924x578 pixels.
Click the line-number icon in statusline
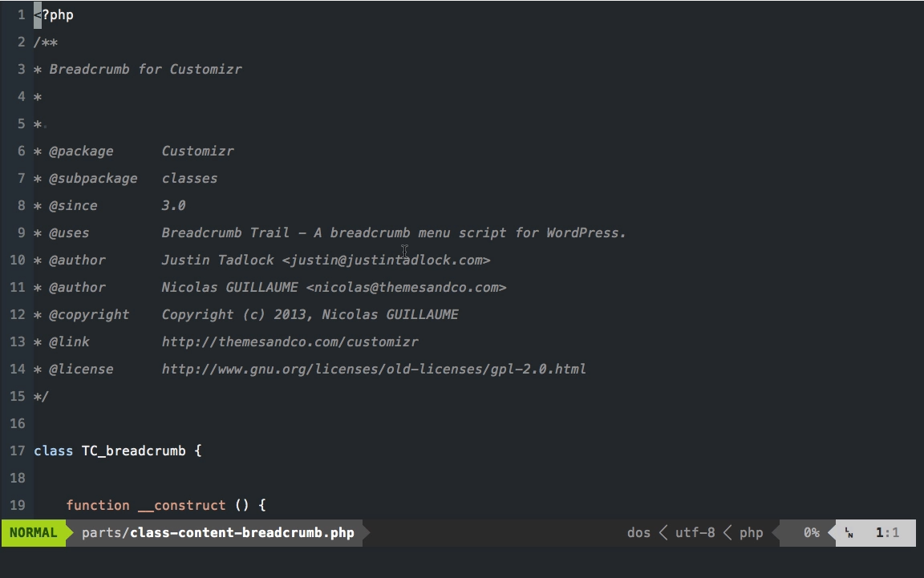[x=849, y=533]
